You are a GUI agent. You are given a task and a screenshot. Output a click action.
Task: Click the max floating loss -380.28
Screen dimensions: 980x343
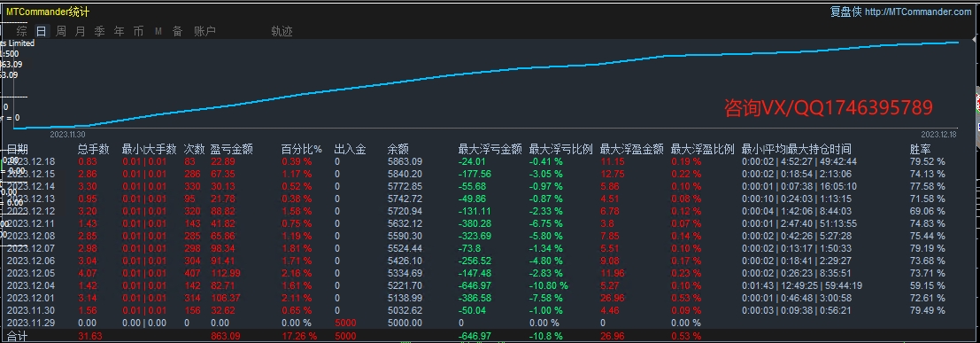(475, 223)
